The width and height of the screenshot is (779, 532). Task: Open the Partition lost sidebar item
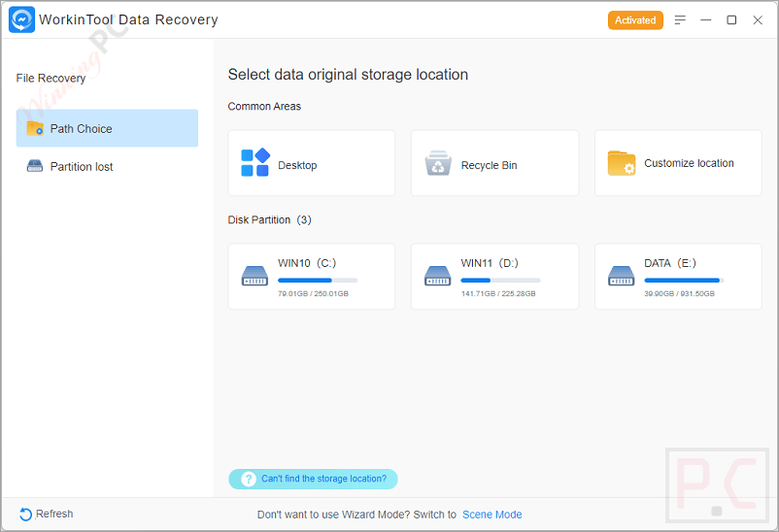coord(107,166)
